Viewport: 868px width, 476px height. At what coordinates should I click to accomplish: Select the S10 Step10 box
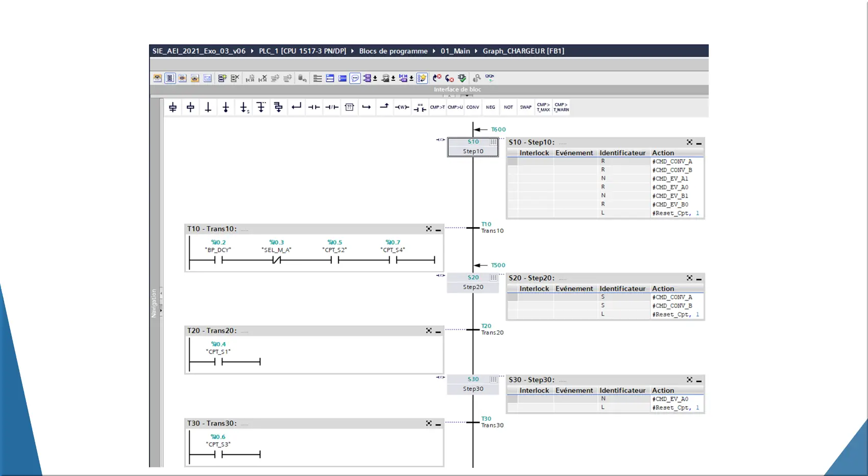(x=473, y=147)
